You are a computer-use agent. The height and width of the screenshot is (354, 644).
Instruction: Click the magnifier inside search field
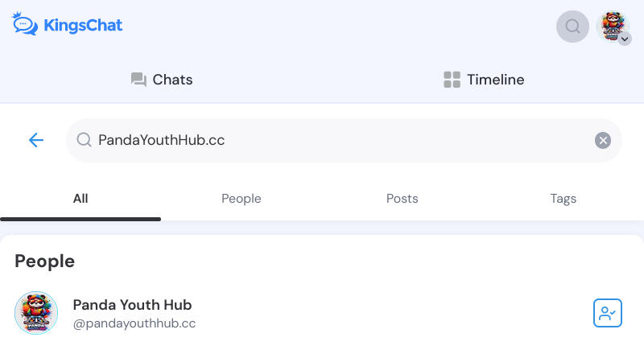point(85,140)
